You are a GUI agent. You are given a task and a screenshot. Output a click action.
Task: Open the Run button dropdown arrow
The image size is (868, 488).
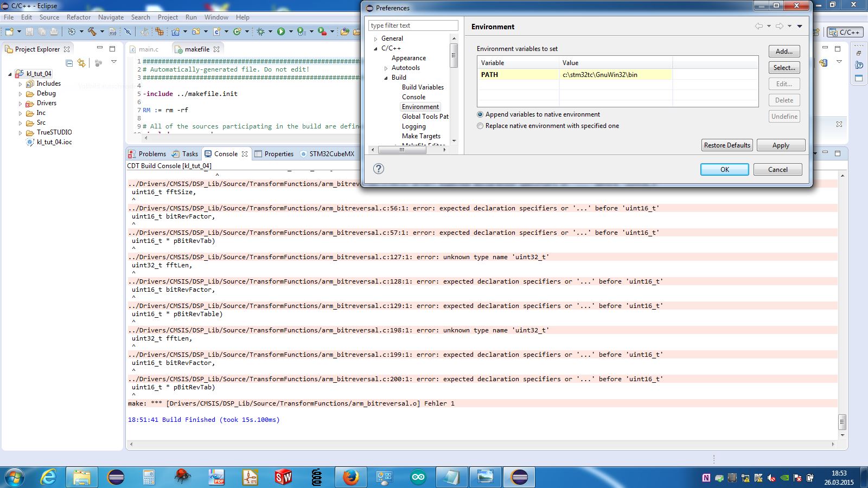click(x=291, y=31)
